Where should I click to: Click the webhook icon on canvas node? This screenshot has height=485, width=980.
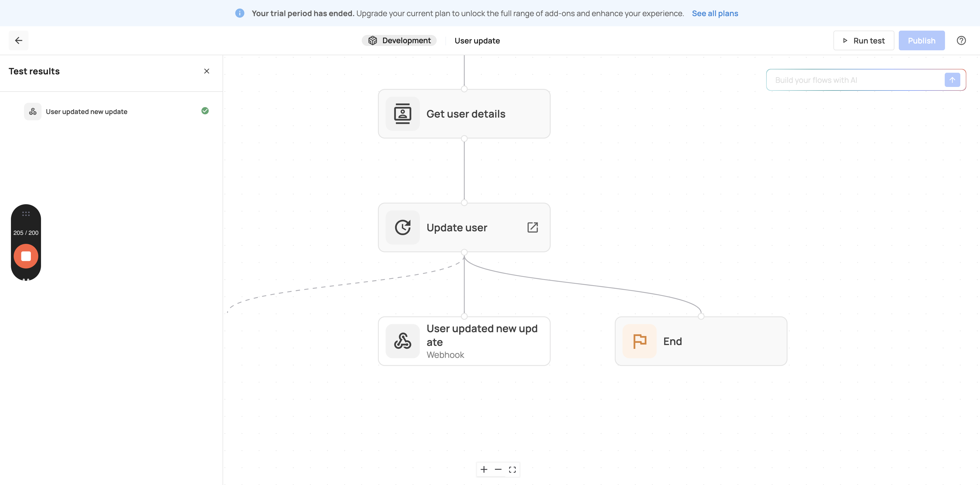point(402,341)
